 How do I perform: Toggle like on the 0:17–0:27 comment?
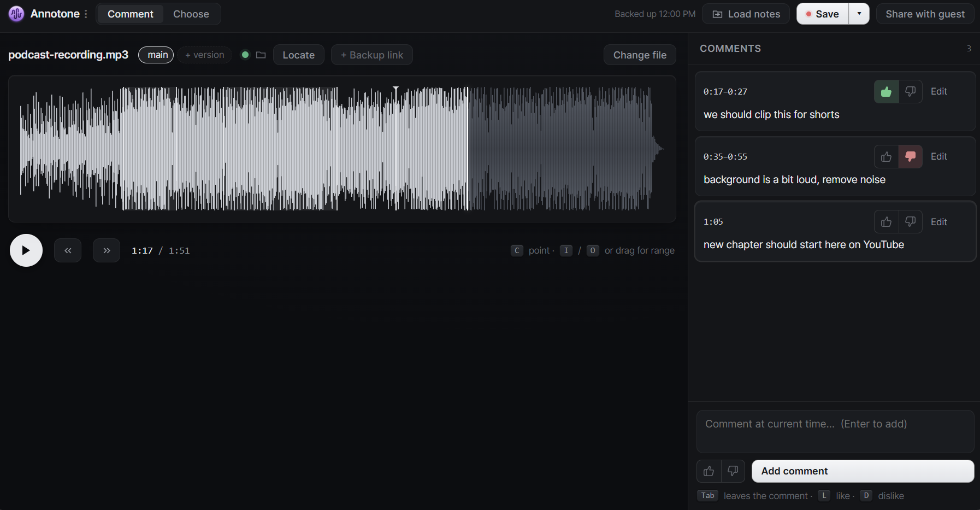(886, 91)
